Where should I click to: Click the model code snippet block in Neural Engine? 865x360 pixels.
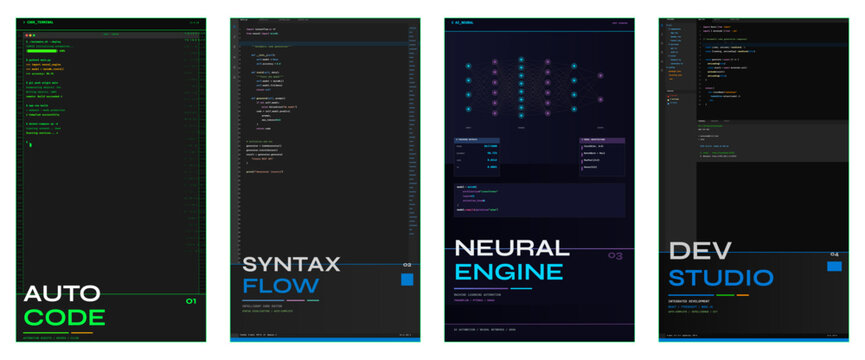point(540,200)
